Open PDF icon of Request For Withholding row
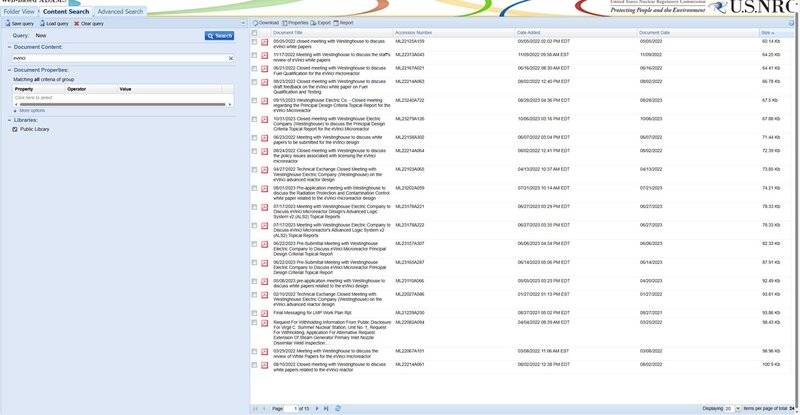800x415 pixels. pyautogui.click(x=265, y=323)
